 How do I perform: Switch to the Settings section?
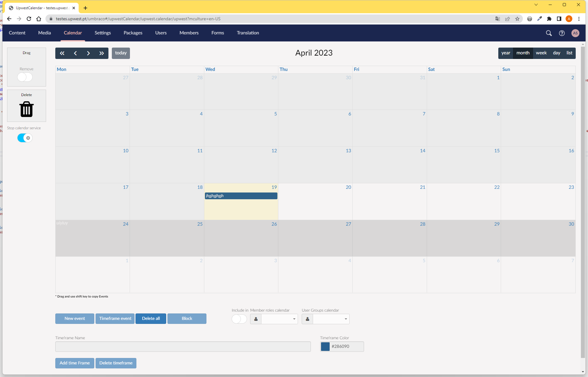[x=103, y=33]
